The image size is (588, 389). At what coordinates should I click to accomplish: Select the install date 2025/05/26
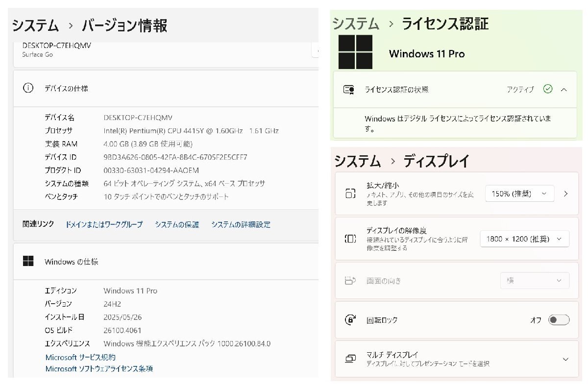[x=122, y=317]
